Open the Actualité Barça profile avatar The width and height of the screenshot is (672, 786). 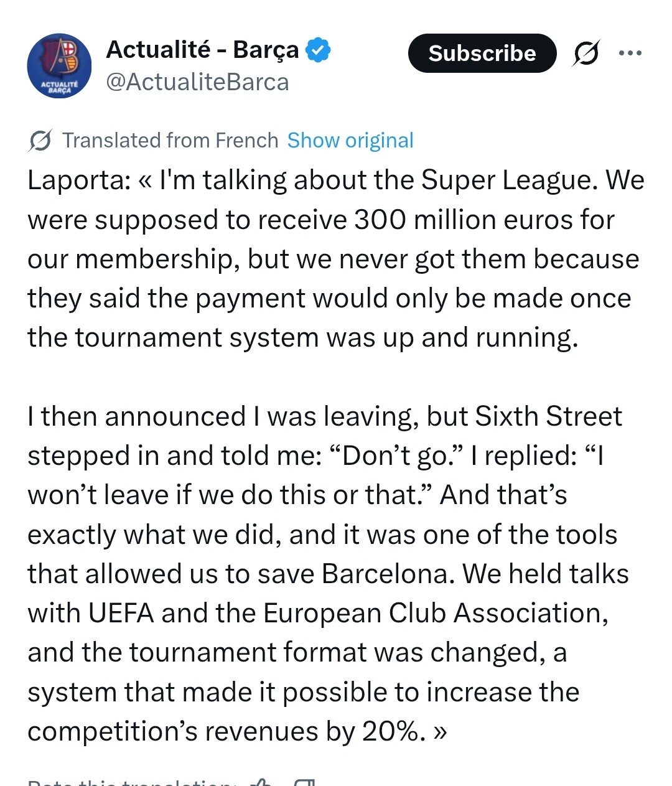(59, 65)
